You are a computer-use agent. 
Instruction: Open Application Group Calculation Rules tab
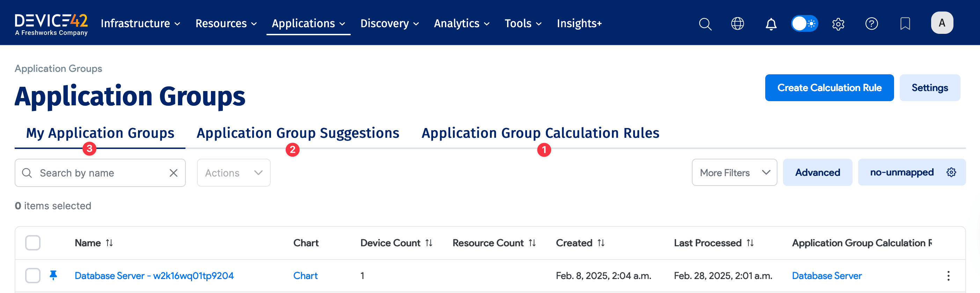pos(540,133)
